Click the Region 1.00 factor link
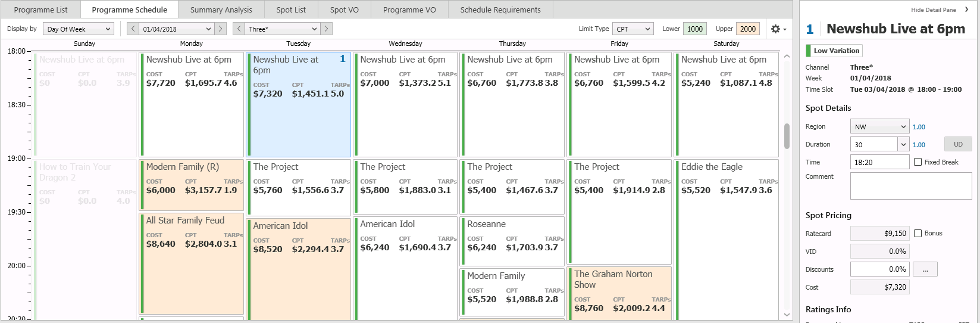The width and height of the screenshot is (980, 323). tap(919, 127)
